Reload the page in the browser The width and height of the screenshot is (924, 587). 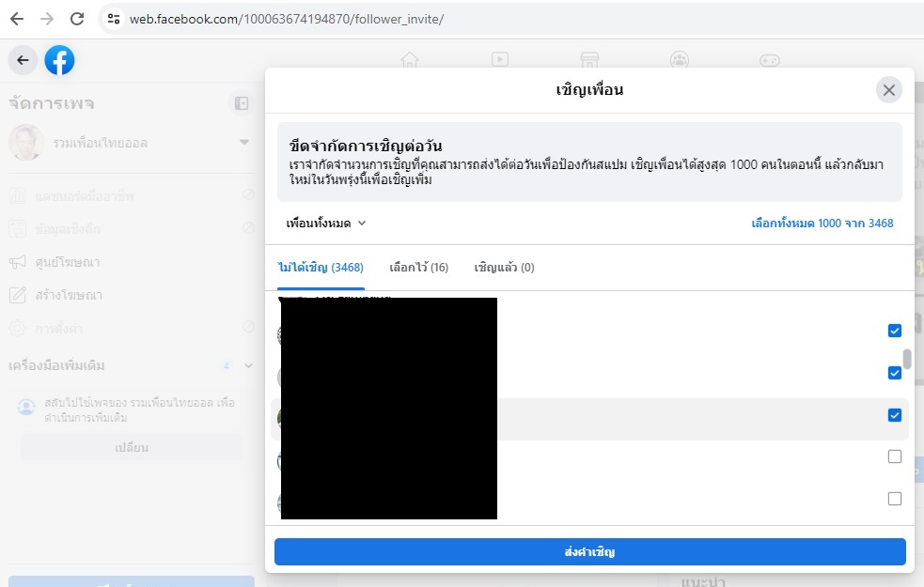tap(75, 18)
